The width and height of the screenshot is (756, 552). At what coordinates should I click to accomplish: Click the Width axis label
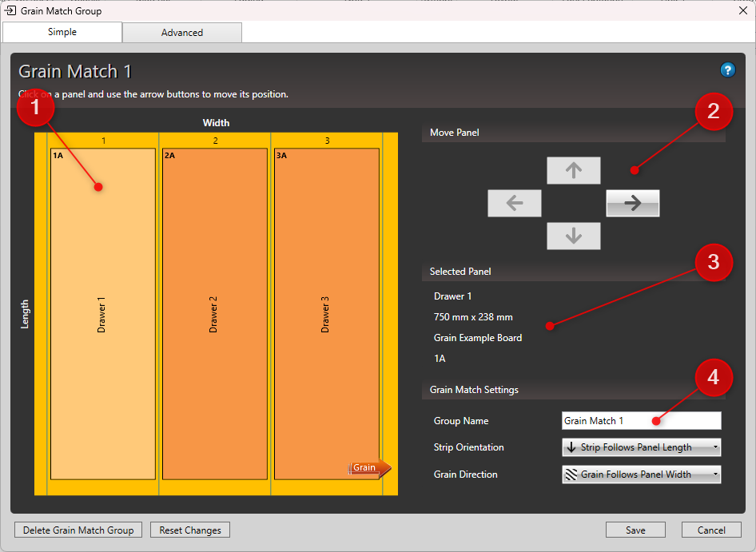[x=216, y=123]
